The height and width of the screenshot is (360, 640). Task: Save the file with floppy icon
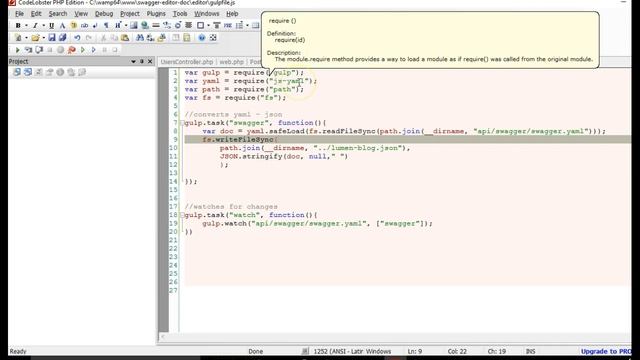[x=52, y=38]
